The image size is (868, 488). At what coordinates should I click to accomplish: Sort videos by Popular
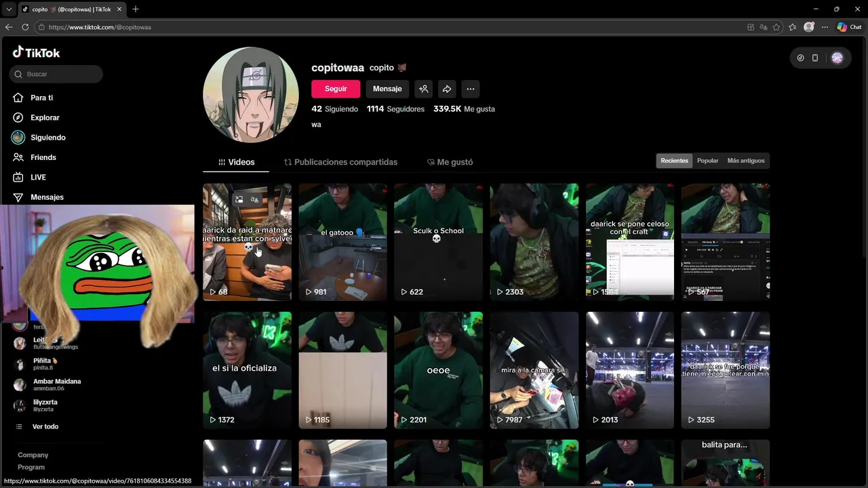pyautogui.click(x=707, y=161)
